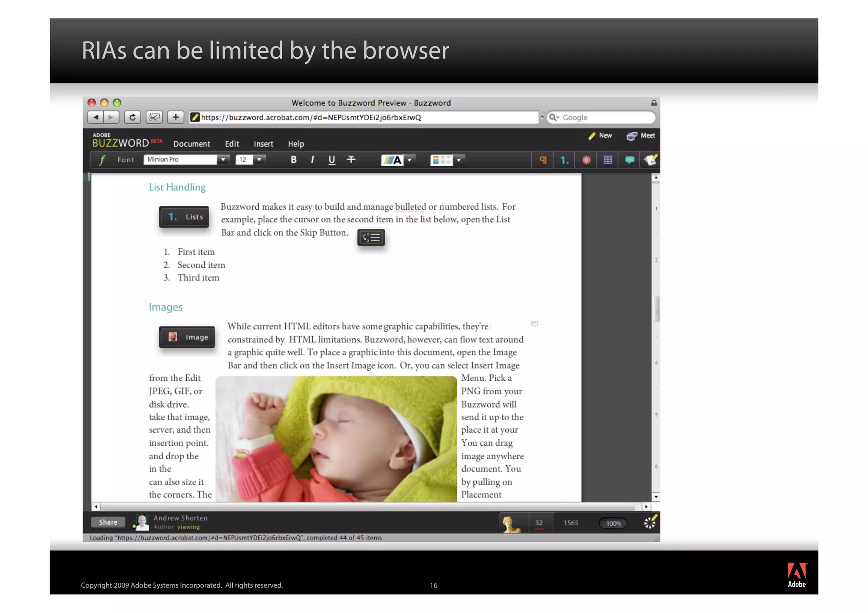Image resolution: width=868 pixels, height=613 pixels.
Task: Click the font name field Minion Pro
Action: tap(181, 160)
